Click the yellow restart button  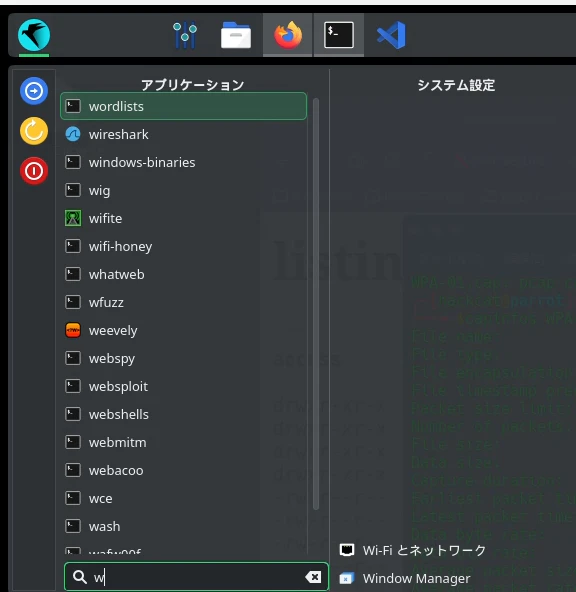[34, 131]
